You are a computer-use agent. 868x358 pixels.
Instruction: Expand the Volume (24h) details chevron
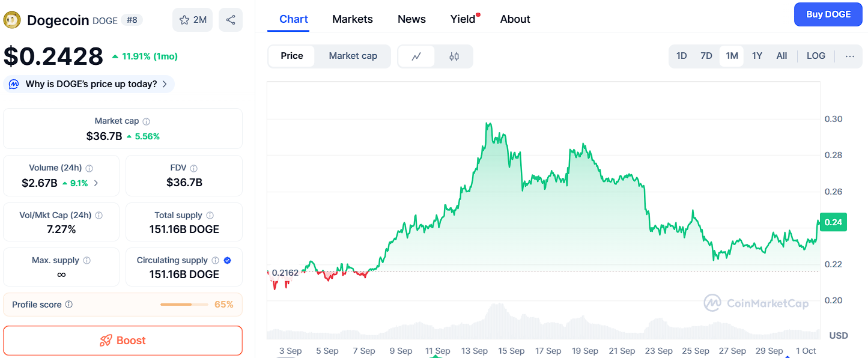[x=97, y=183]
